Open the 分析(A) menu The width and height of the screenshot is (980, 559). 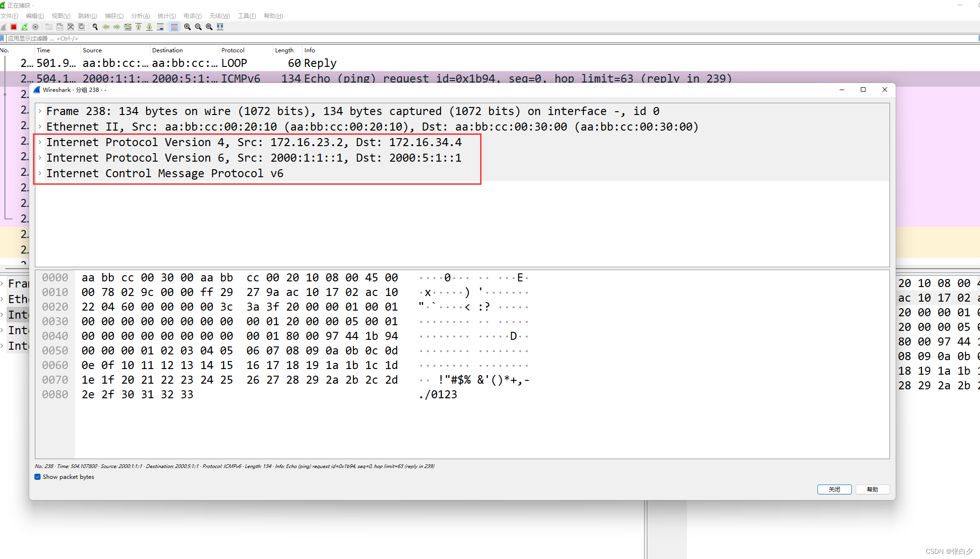tap(140, 16)
